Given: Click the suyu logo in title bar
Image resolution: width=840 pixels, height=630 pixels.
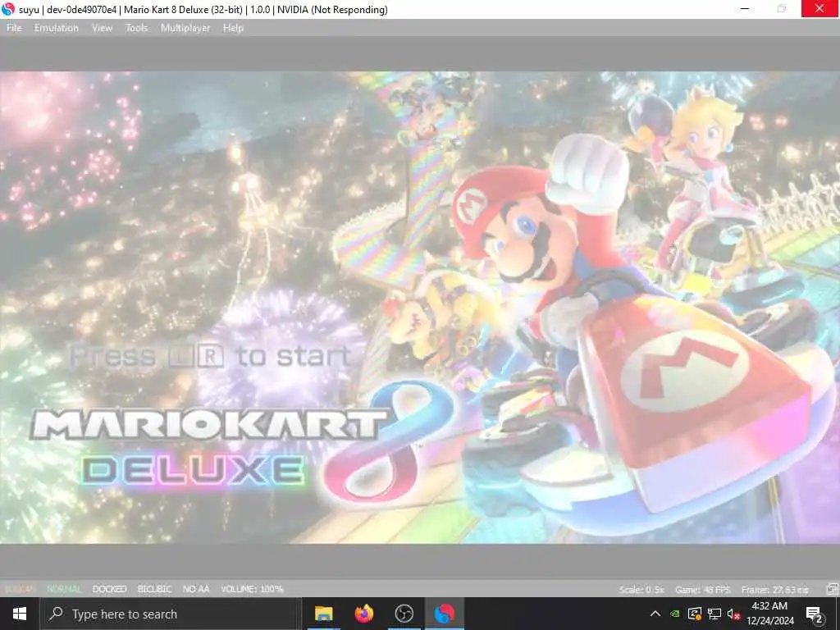Looking at the screenshot, I should pos(8,9).
